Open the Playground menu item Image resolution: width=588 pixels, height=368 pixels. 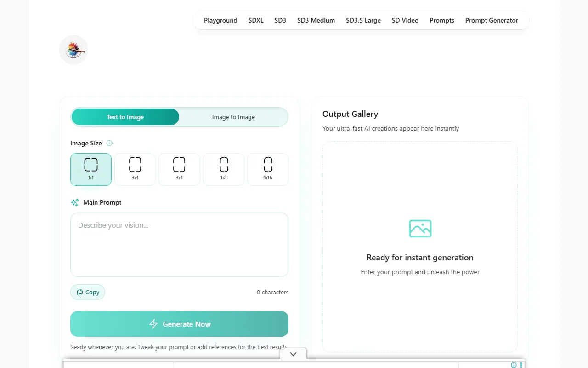[x=220, y=20]
